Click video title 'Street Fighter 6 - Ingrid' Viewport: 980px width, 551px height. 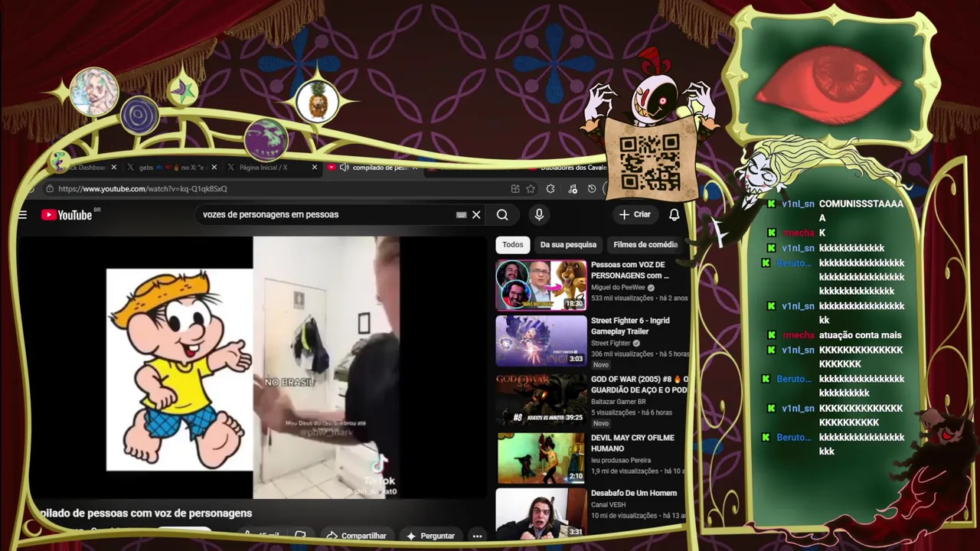[630, 326]
